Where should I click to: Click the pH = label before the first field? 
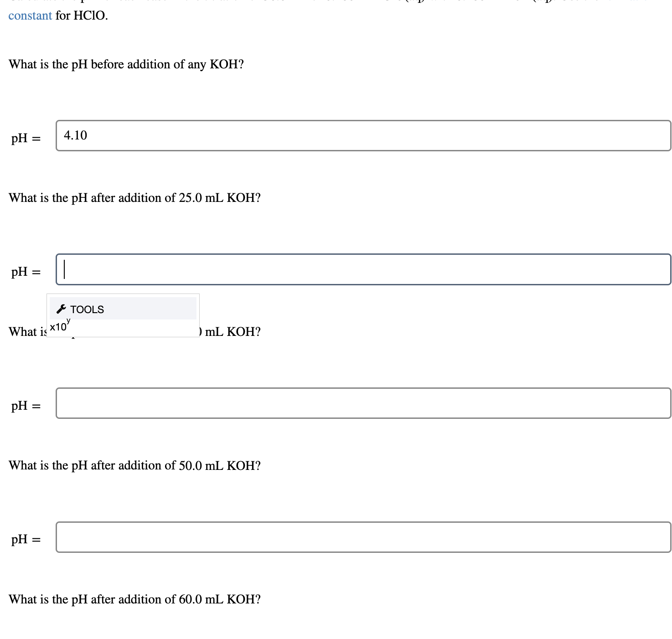pyautogui.click(x=25, y=137)
